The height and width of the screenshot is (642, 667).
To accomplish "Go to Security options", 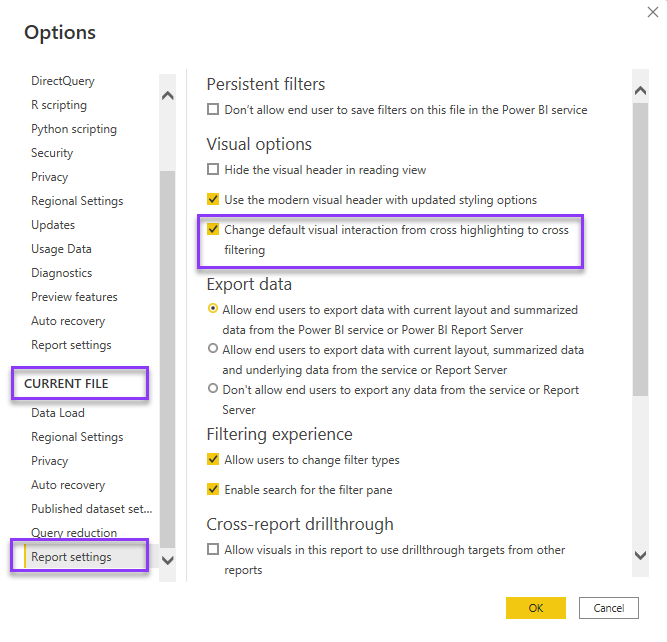I will pos(52,153).
